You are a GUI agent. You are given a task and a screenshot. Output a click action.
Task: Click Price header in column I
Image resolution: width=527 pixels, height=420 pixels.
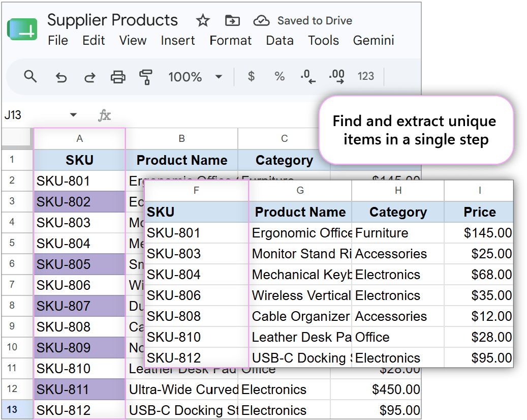click(480, 212)
